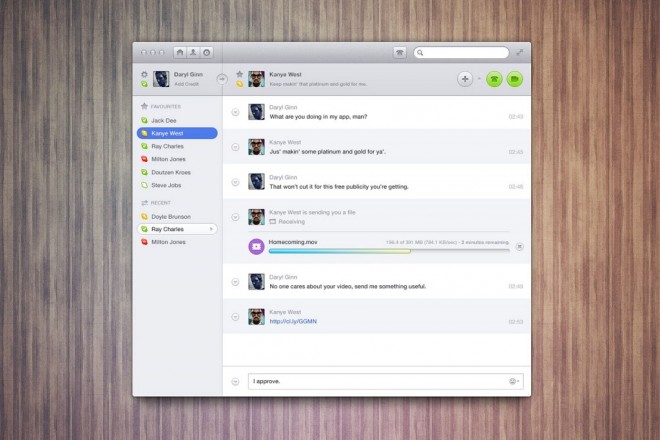660x440 pixels.
Task: Open options for the cl.ly link message
Action: [x=235, y=317]
